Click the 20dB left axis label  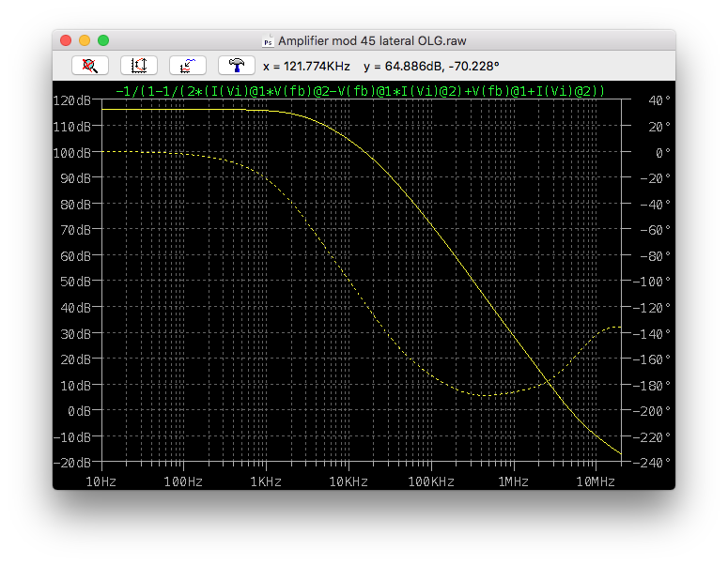pos(76,359)
